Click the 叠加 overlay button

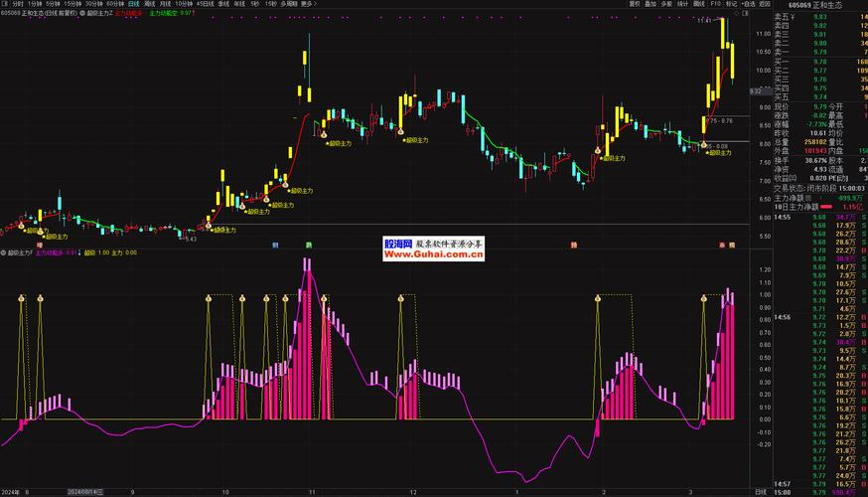[651, 4]
